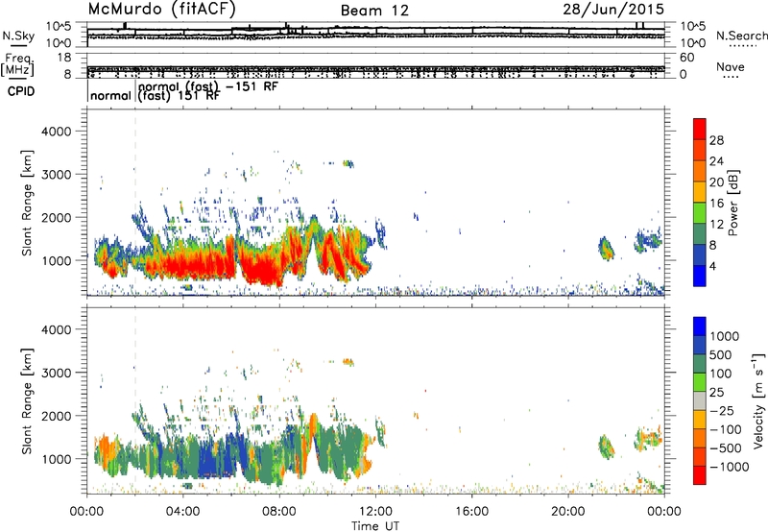
Task: Pick the orange 20–24 dB Power colorbar segment
Action: [x=700, y=171]
